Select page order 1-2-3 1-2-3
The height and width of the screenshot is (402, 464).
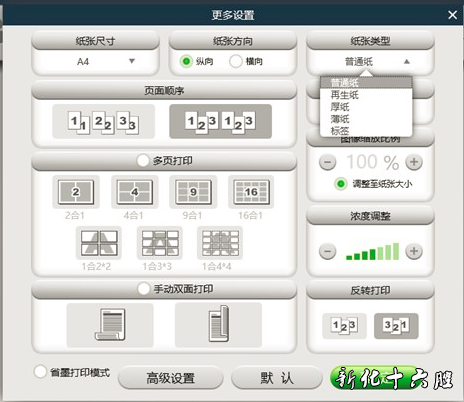pyautogui.click(x=221, y=121)
